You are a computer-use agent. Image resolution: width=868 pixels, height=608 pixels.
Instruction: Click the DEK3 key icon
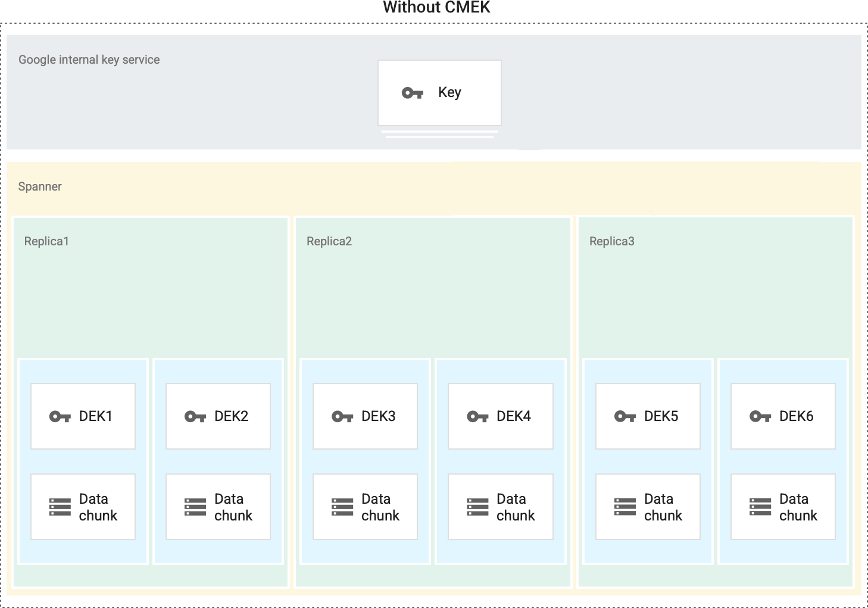[x=342, y=416]
